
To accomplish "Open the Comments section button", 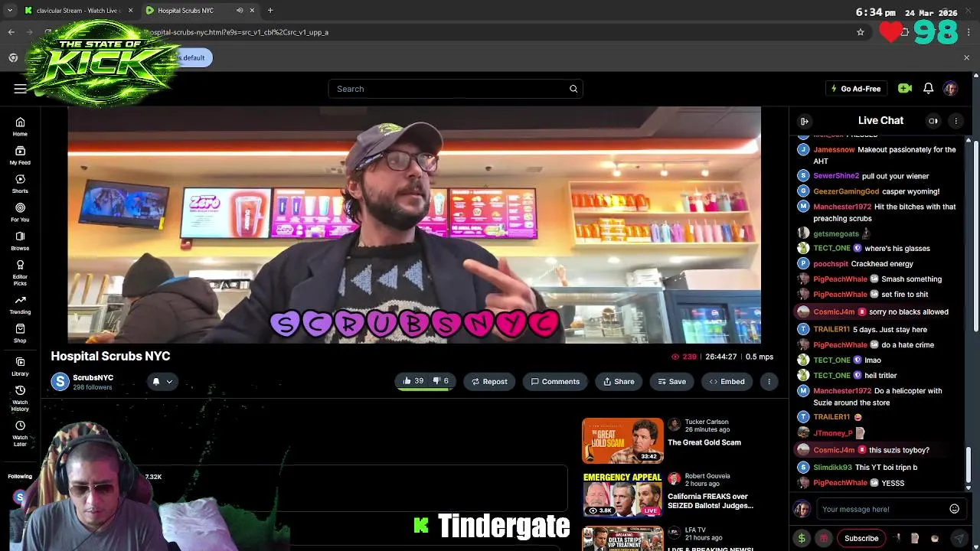I will coord(555,381).
